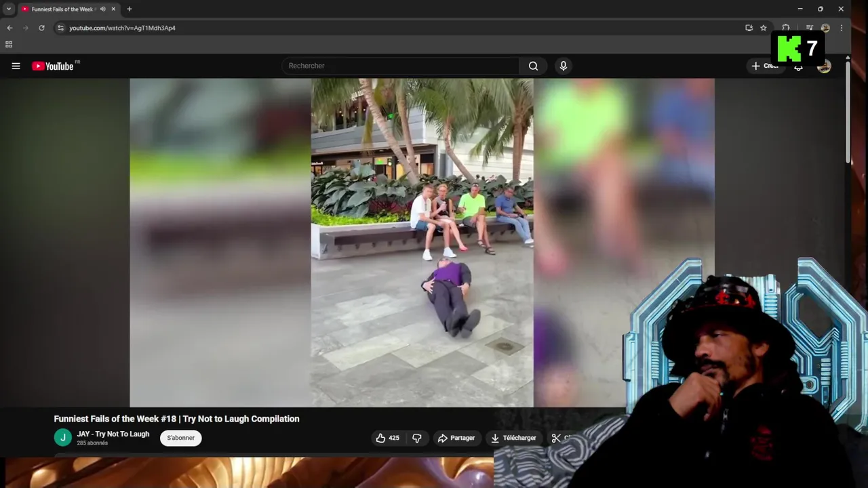Go to the YouTube home logo
This screenshot has width=868, height=488.
click(53, 66)
